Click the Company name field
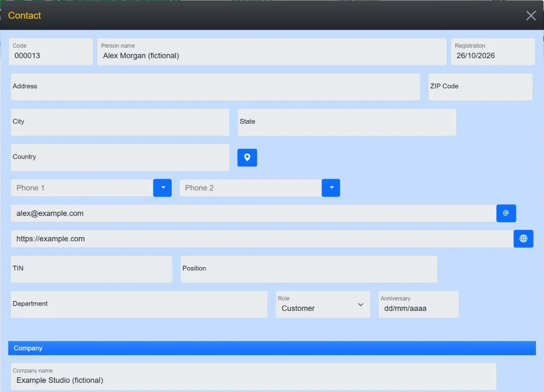This screenshot has width=544, height=392. (x=253, y=376)
